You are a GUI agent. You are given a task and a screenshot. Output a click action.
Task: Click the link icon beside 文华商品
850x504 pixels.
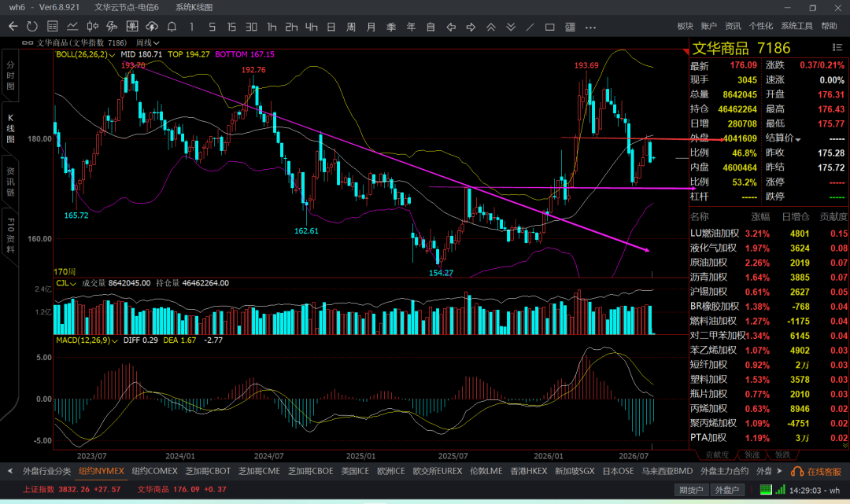click(x=28, y=42)
